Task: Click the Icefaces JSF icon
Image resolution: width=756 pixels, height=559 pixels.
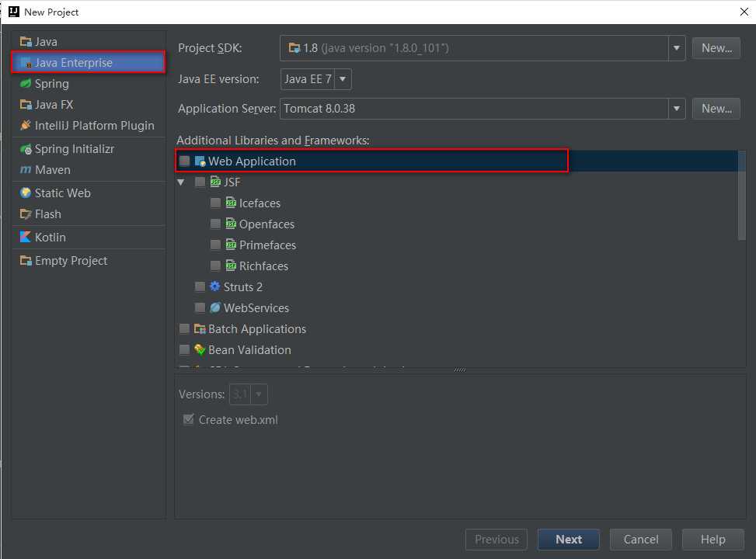Action: [231, 203]
